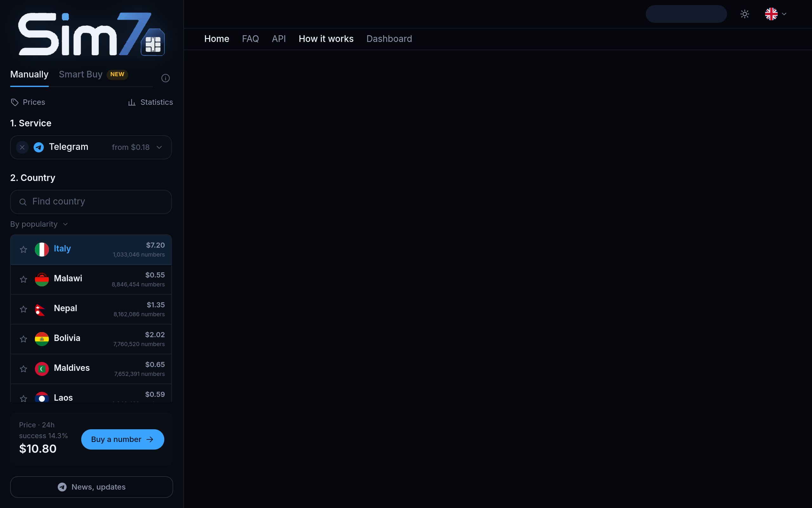The height and width of the screenshot is (508, 812).
Task: Favorite Maldives with the star
Action: coord(23,369)
